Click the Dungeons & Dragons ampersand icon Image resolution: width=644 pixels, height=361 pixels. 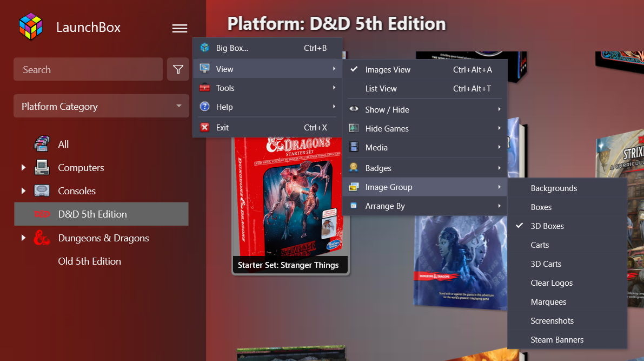(42, 238)
